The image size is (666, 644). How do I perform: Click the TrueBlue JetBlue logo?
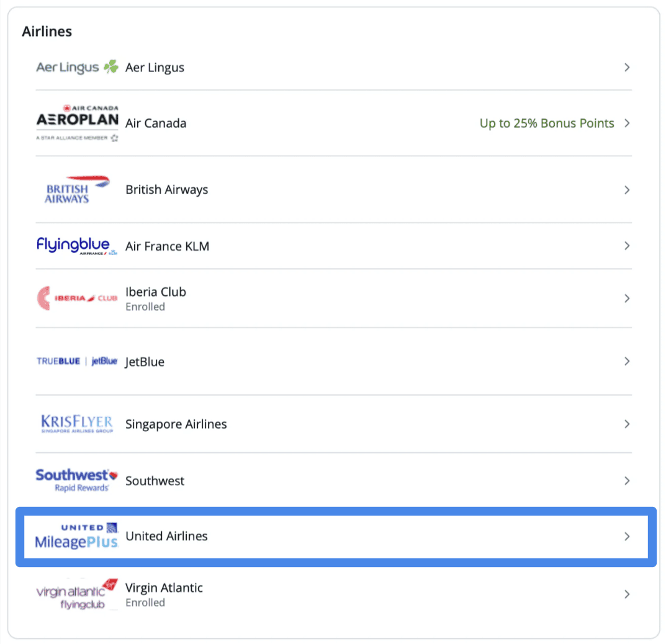[76, 361]
